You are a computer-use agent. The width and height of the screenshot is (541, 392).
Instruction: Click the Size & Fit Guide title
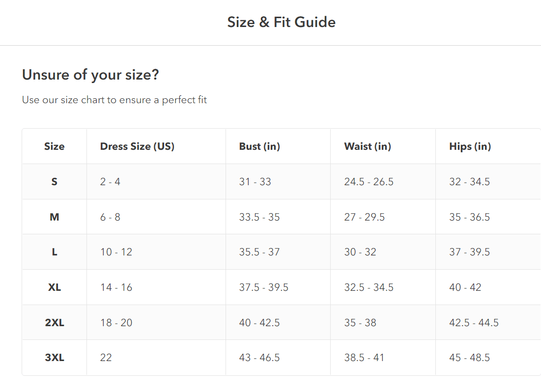point(281,22)
